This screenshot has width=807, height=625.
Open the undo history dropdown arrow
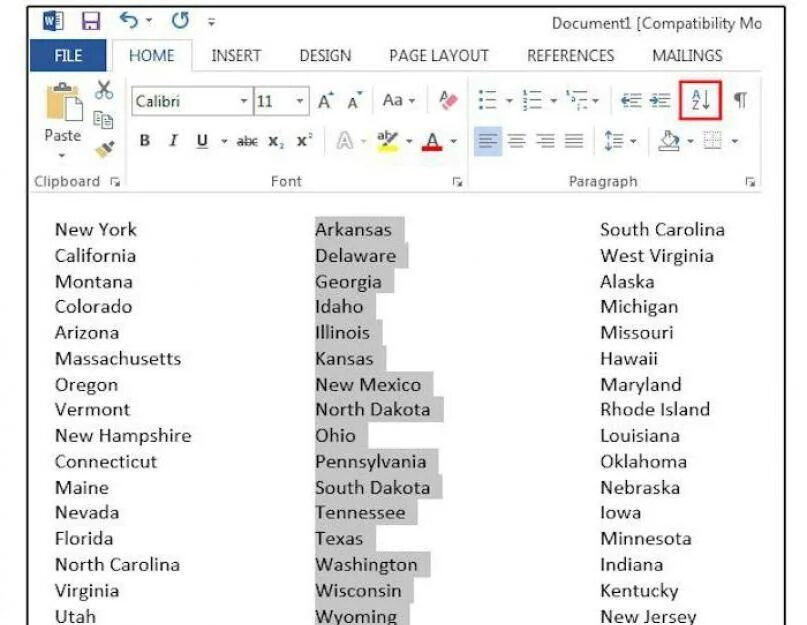point(149,21)
